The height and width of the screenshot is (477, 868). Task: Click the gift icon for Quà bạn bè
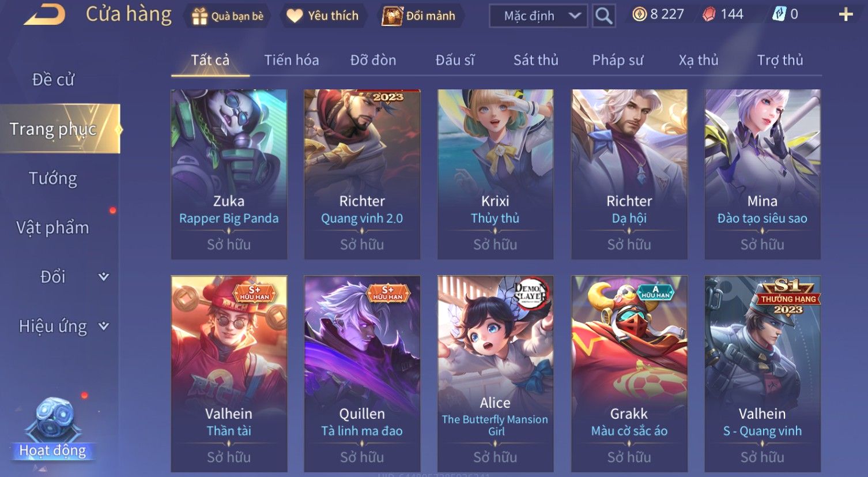click(199, 16)
